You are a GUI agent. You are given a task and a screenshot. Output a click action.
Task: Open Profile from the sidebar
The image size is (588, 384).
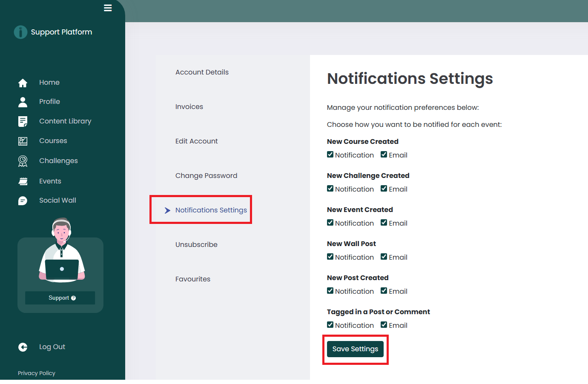coord(49,102)
